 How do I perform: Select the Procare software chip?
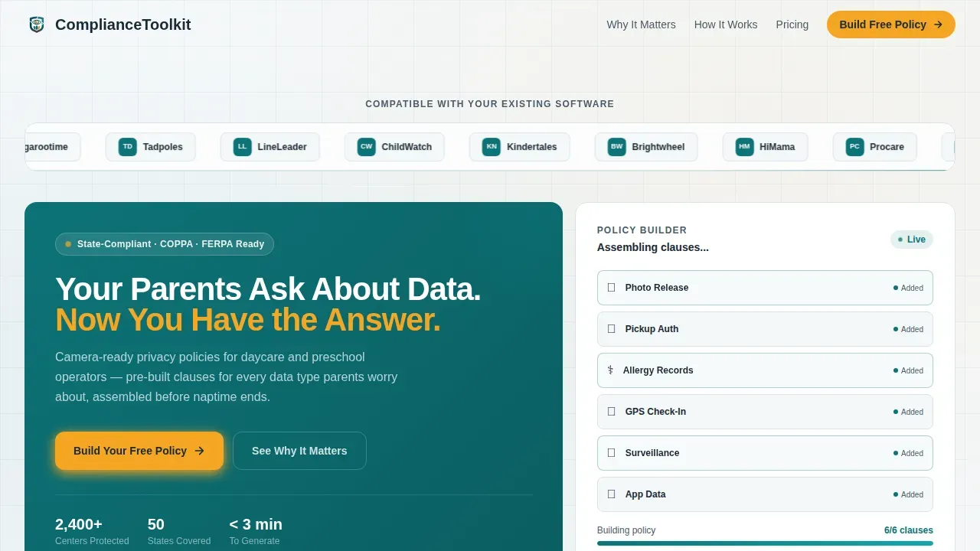(875, 147)
